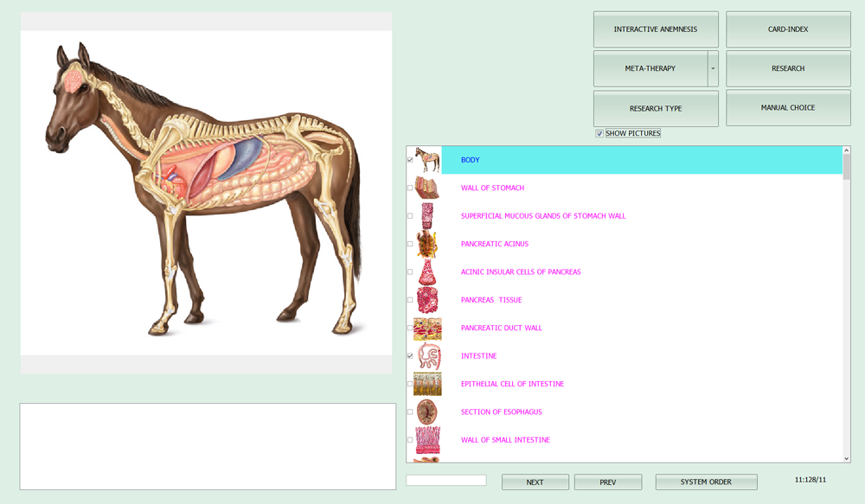Open the META-THERAPY dropdown arrow

pos(713,68)
